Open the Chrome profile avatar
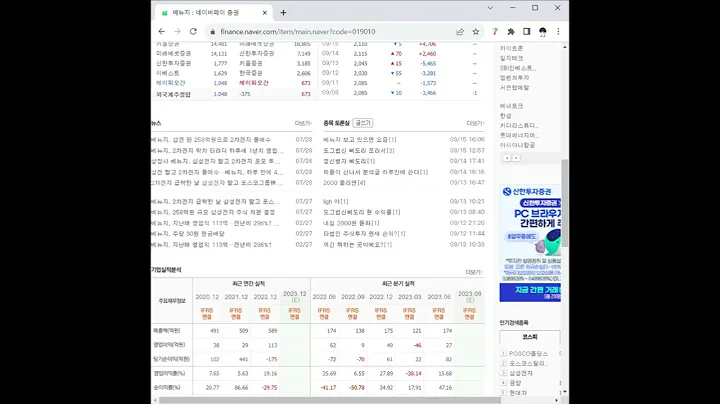Image resolution: width=720 pixels, height=404 pixels. click(543, 32)
